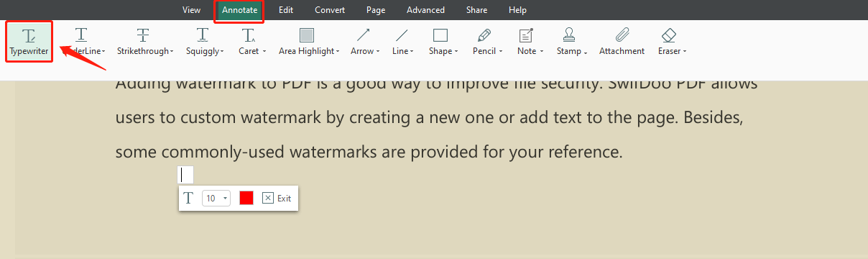Click inside the typewriter text box

click(x=185, y=174)
